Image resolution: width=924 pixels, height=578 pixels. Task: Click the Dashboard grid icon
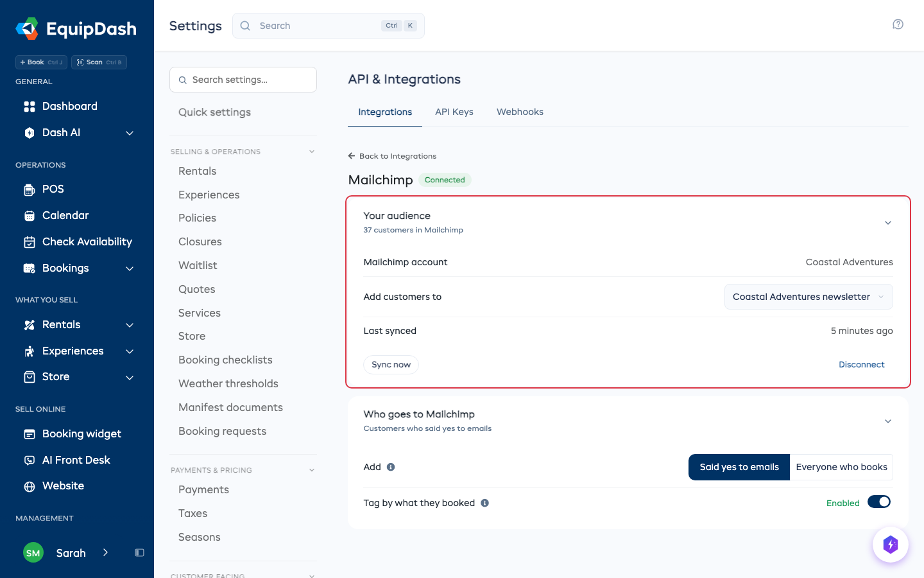click(x=30, y=107)
